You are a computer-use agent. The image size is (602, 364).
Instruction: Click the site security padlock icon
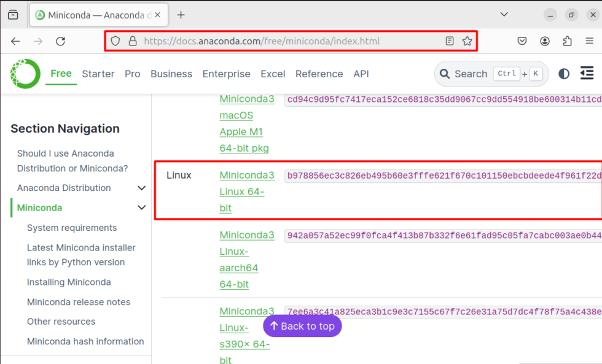click(x=133, y=41)
